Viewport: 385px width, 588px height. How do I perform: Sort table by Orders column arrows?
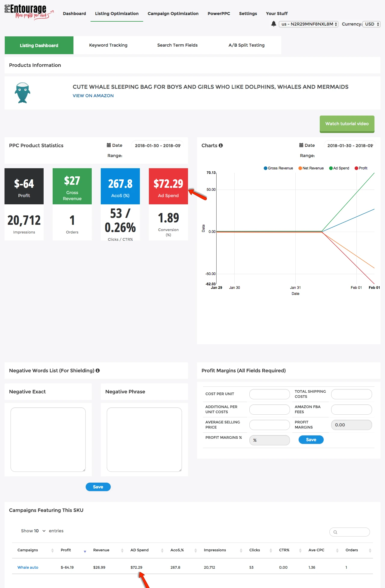click(x=370, y=550)
